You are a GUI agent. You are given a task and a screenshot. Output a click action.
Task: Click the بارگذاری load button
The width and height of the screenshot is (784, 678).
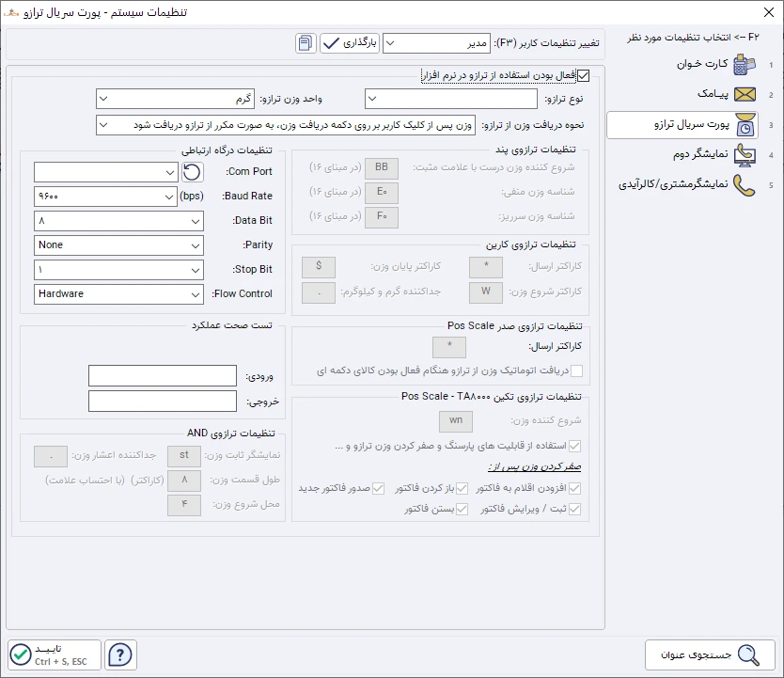[x=350, y=43]
